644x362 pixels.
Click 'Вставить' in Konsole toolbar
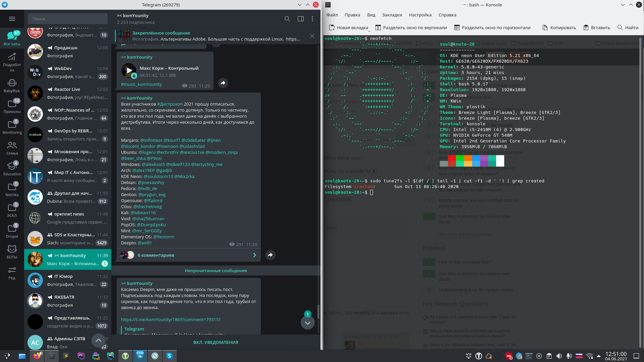tap(597, 27)
